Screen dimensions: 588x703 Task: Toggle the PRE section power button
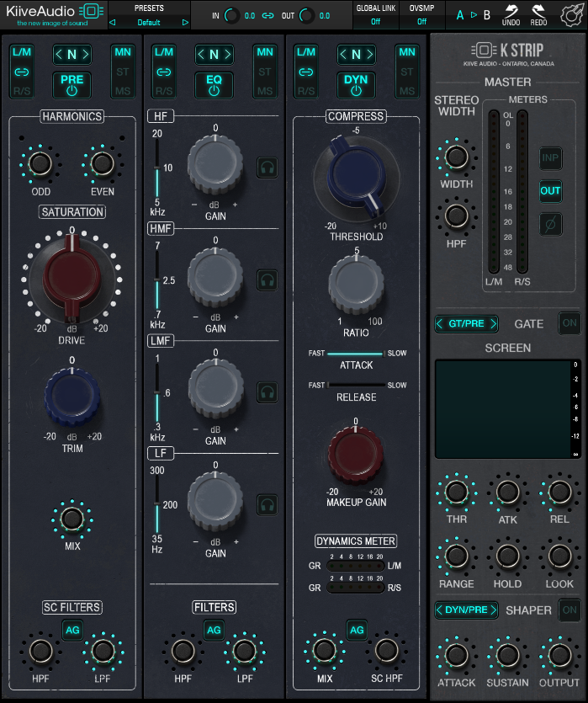click(x=72, y=85)
